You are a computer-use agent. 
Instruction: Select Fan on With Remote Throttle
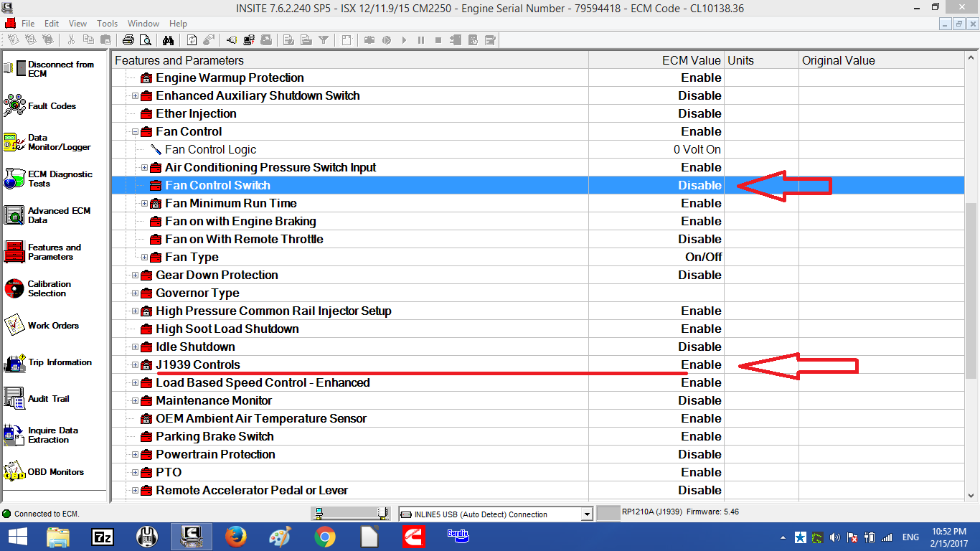[x=244, y=239]
